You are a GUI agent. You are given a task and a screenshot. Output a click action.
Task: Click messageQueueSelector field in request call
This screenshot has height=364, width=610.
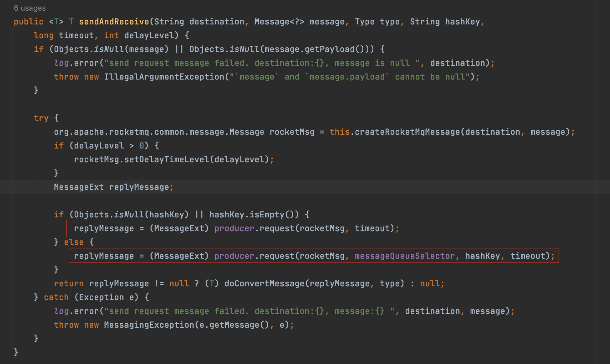click(x=404, y=256)
